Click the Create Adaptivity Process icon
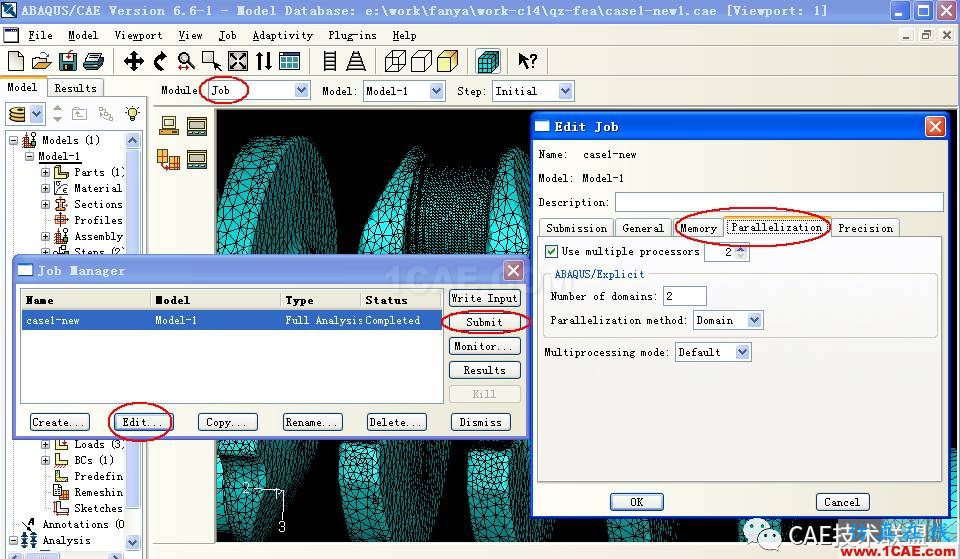 pyautogui.click(x=169, y=159)
